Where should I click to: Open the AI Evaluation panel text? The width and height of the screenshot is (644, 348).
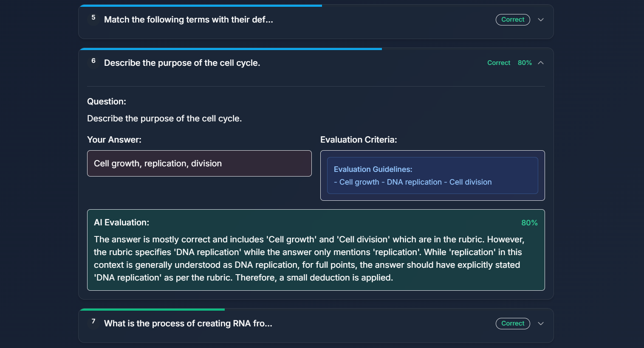pos(316,250)
